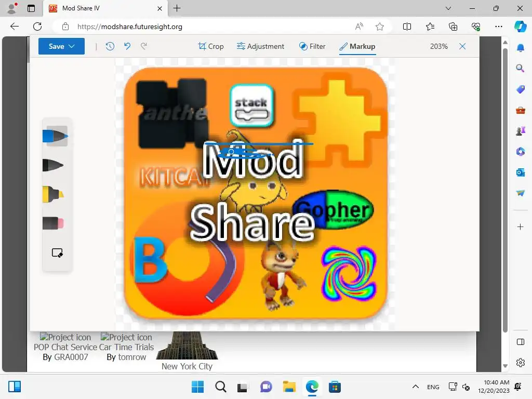Screen dimensions: 532x399
Task: Undo the last markup stroke
Action: coord(127,46)
